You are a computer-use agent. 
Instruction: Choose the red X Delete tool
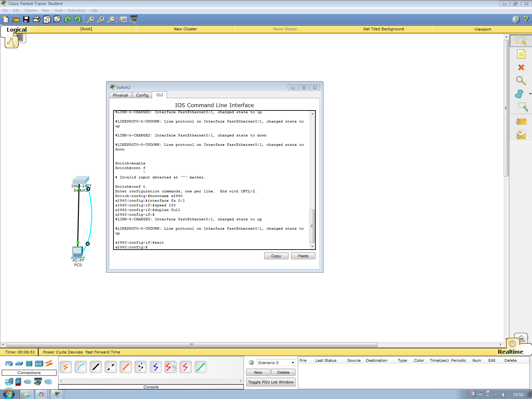521,67
